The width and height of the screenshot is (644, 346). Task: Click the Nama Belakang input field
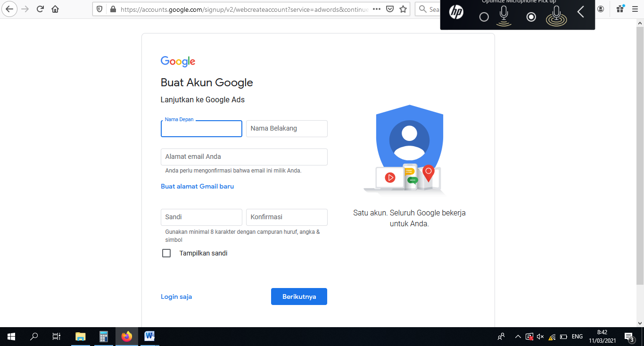click(x=287, y=129)
